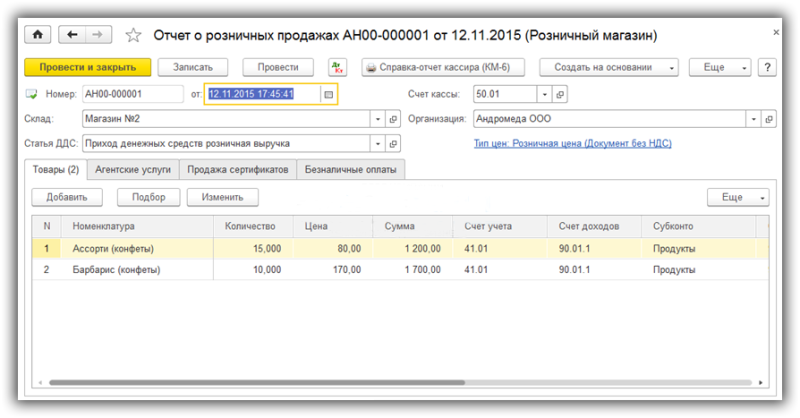Click the horizontal scrollbar under the table
The image size is (800, 418).
click(x=257, y=382)
